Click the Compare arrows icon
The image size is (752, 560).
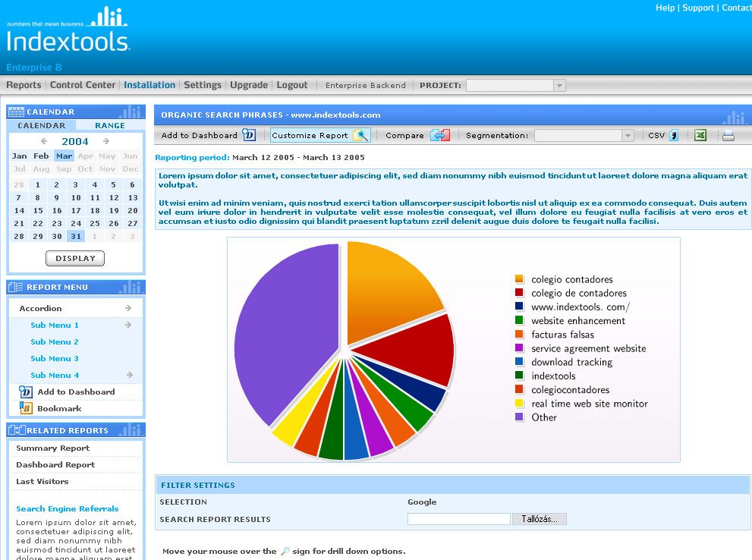[x=440, y=135]
